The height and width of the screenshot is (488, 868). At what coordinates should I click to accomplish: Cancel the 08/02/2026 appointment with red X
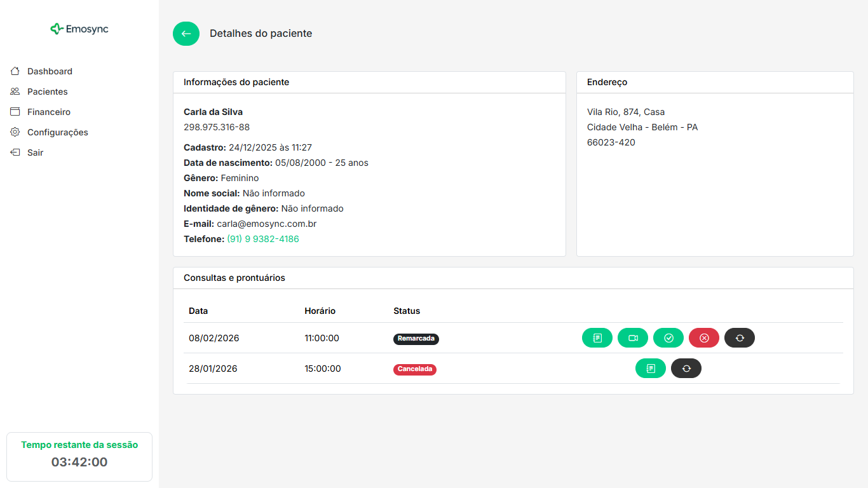point(703,338)
